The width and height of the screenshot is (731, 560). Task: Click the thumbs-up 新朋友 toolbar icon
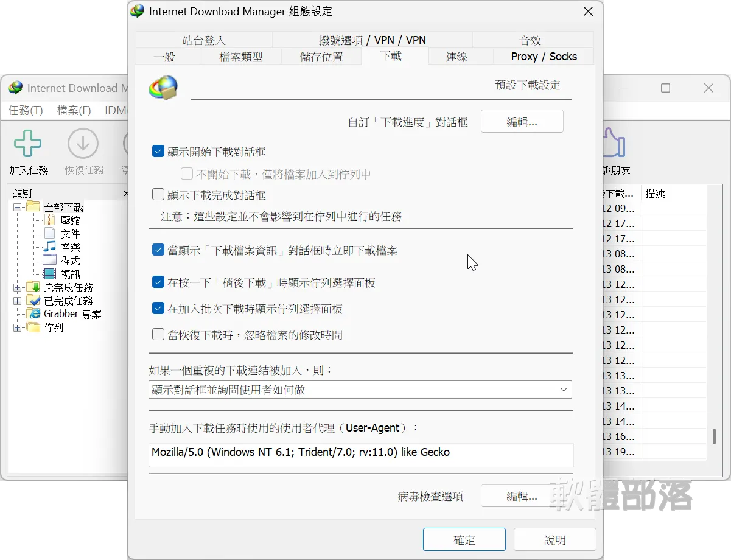614,144
